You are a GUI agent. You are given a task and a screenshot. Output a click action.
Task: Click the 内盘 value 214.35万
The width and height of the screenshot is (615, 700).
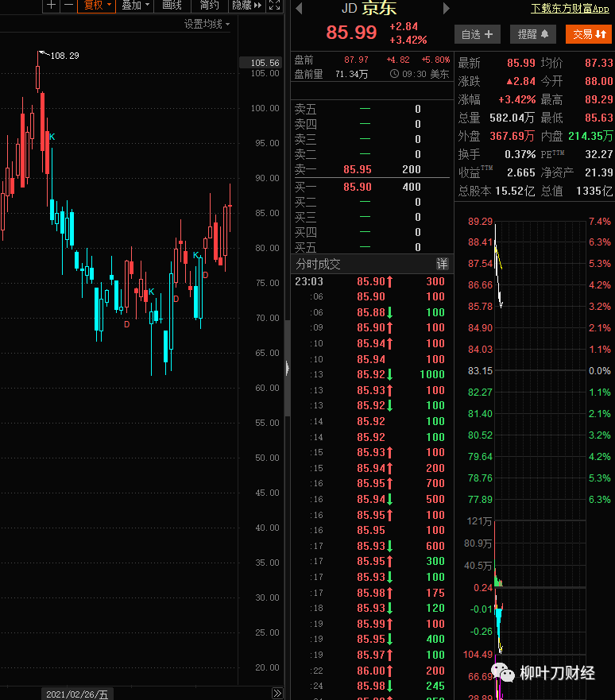(x=590, y=136)
